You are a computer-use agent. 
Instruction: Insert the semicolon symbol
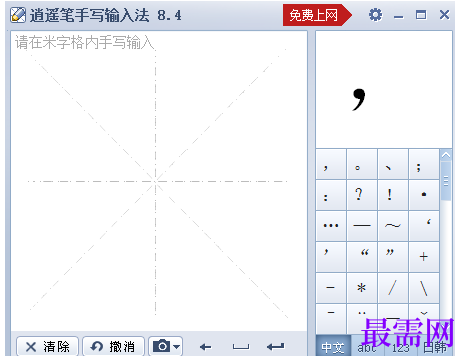pos(424,164)
